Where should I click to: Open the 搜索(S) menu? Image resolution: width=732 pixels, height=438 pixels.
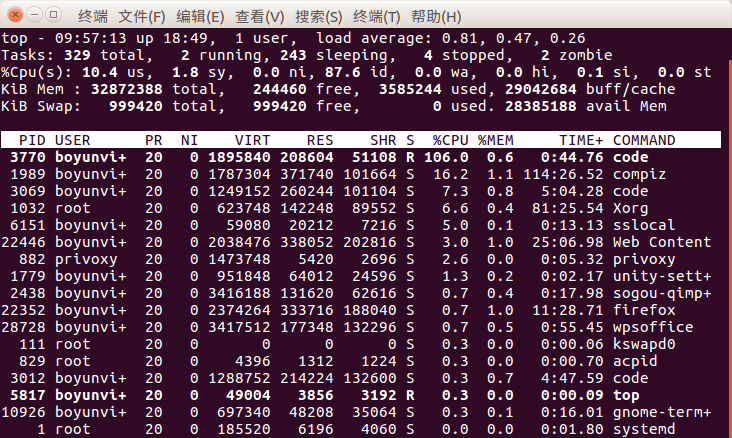tap(319, 16)
